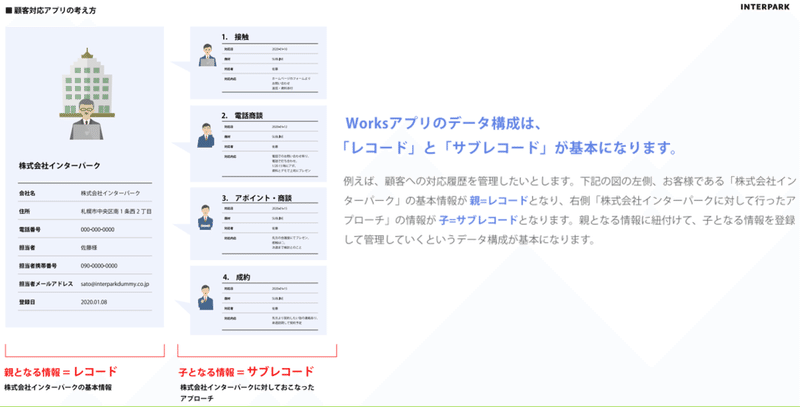
Task: Click the 株式会社インターパークに対しておこなった caption line
Action: click(247, 388)
